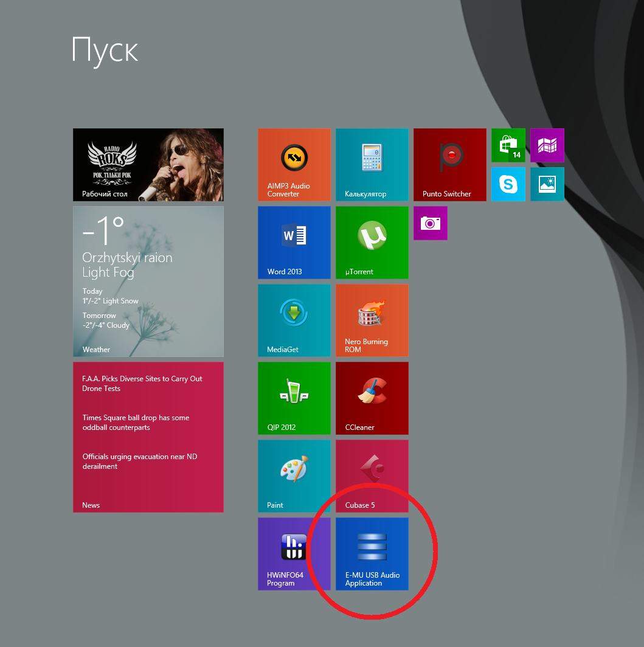Screen dimensions: 644x647
Task: Launch Nero Burning ROM tile
Action: pyautogui.click(x=372, y=320)
